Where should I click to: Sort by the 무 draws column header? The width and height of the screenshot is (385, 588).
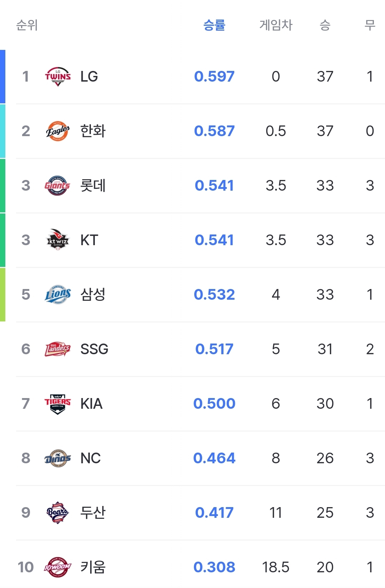click(370, 25)
